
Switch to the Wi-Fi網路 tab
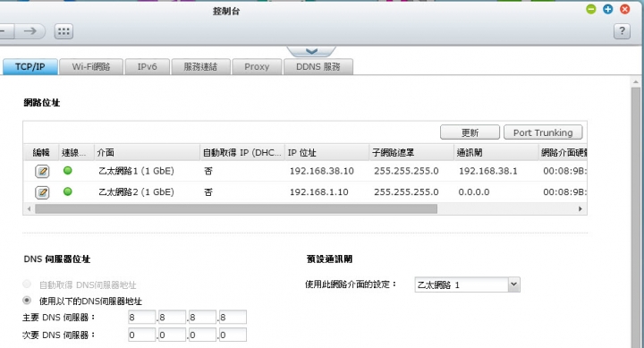91,66
